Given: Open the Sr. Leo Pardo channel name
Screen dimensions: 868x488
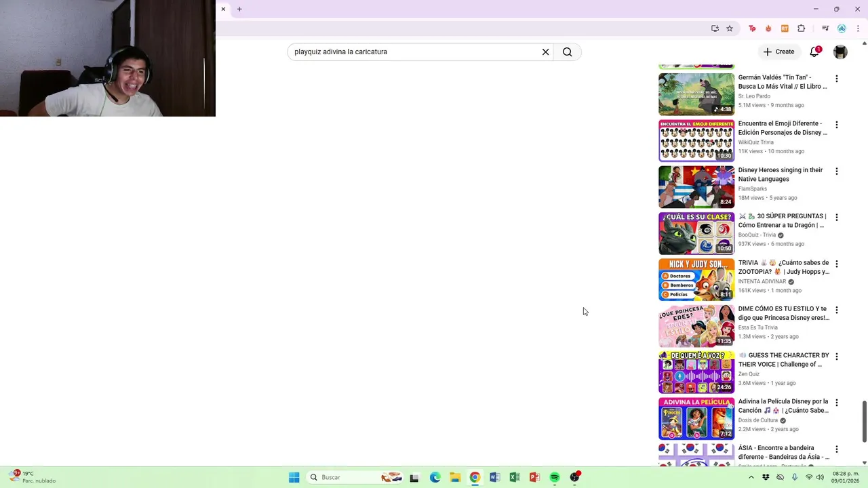Looking at the screenshot, I should pyautogui.click(x=754, y=96).
